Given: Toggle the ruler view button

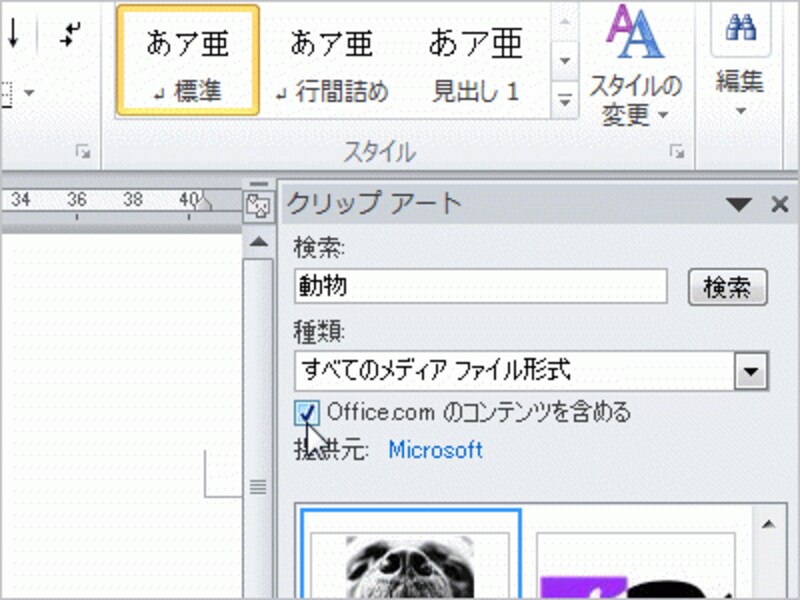Looking at the screenshot, I should (259, 207).
